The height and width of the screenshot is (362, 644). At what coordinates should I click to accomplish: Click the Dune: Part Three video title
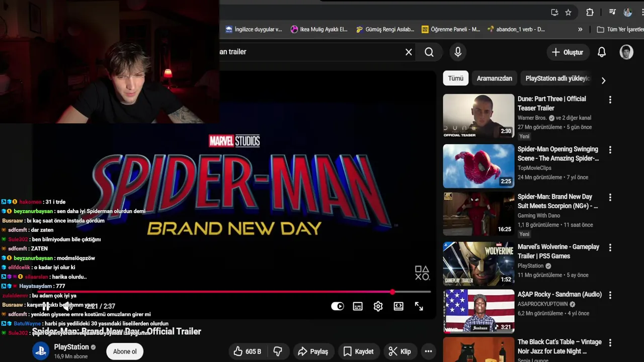tap(552, 104)
